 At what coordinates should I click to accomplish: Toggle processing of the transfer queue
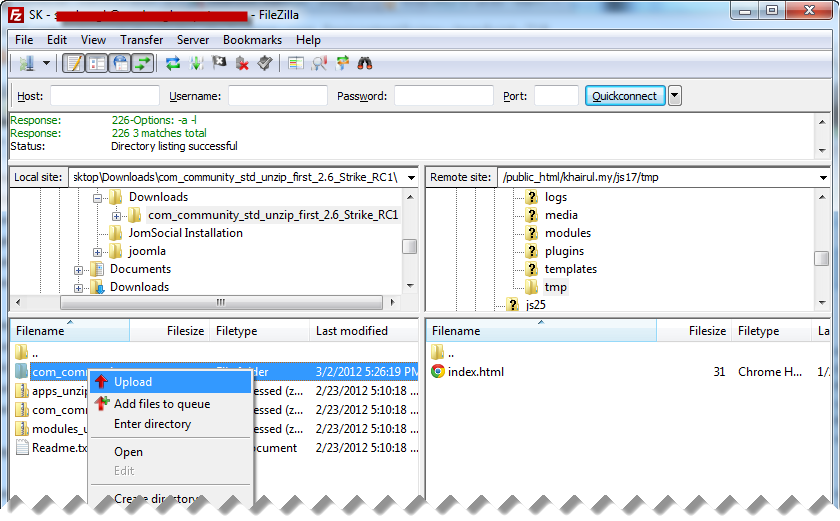196,63
